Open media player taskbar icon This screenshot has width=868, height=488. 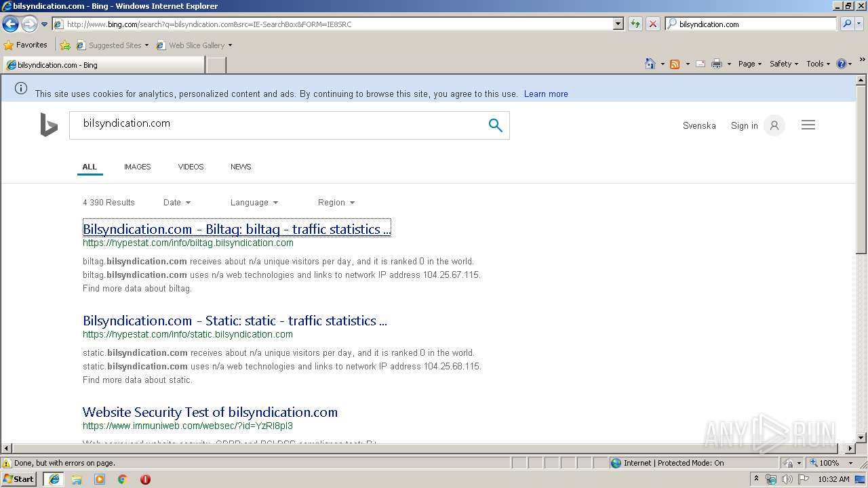click(x=100, y=479)
